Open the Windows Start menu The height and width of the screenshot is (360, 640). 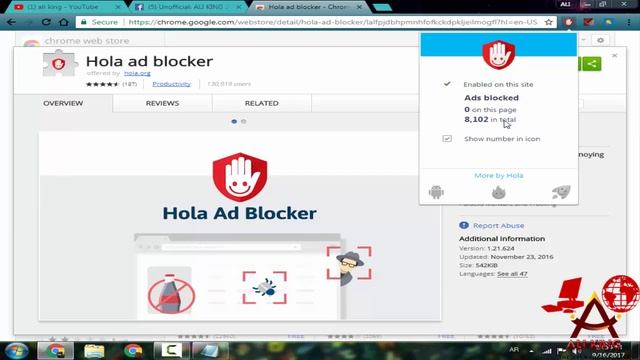click(x=16, y=351)
